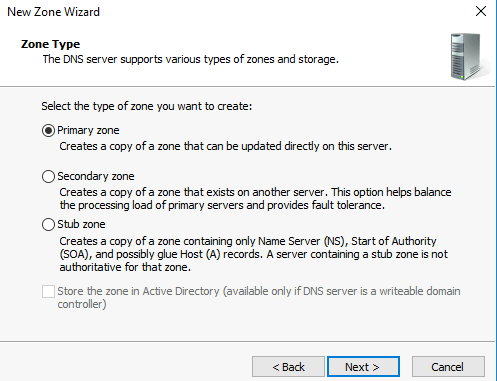497x381 pixels.
Task: Choose the Secondary zone radio button
Action: pos(48,176)
